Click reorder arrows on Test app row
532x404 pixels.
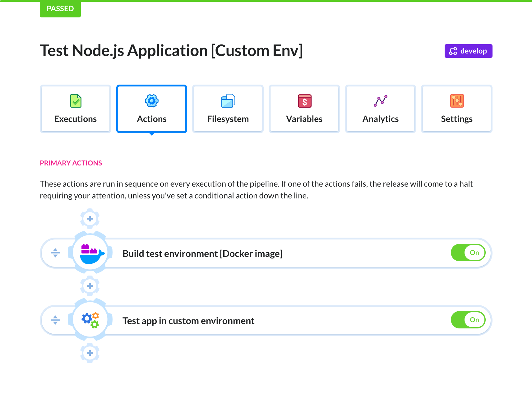point(55,320)
